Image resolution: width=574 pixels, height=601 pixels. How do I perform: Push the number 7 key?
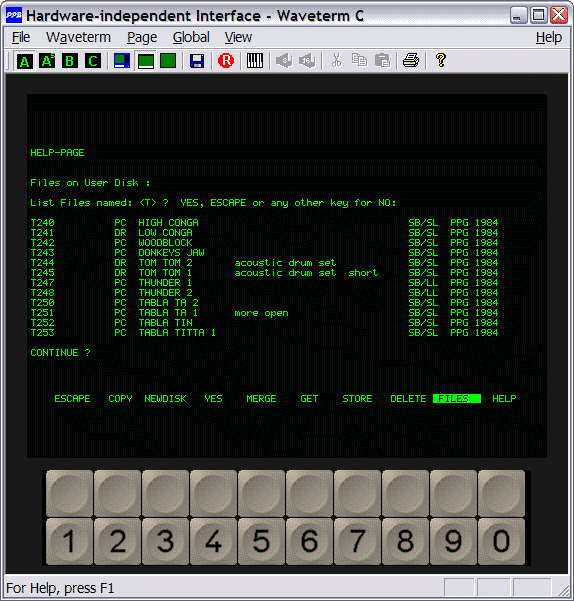(358, 541)
